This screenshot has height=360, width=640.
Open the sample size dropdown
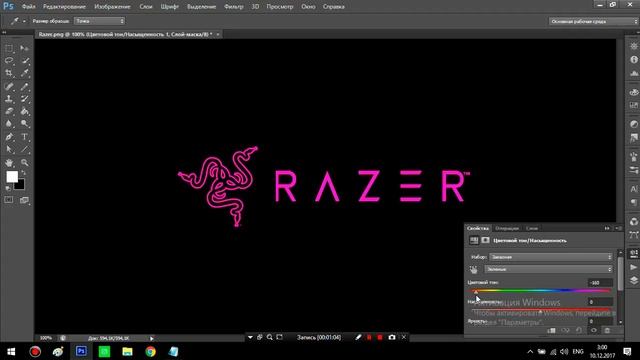[99, 21]
